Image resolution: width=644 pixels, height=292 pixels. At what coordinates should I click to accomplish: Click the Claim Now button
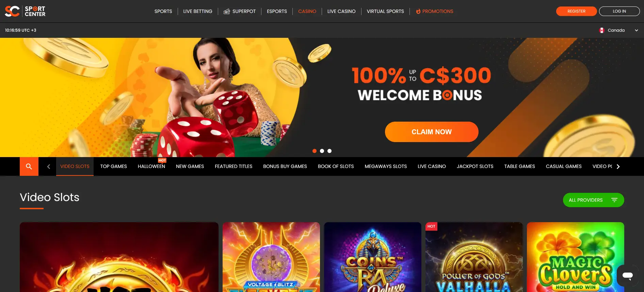pyautogui.click(x=432, y=132)
